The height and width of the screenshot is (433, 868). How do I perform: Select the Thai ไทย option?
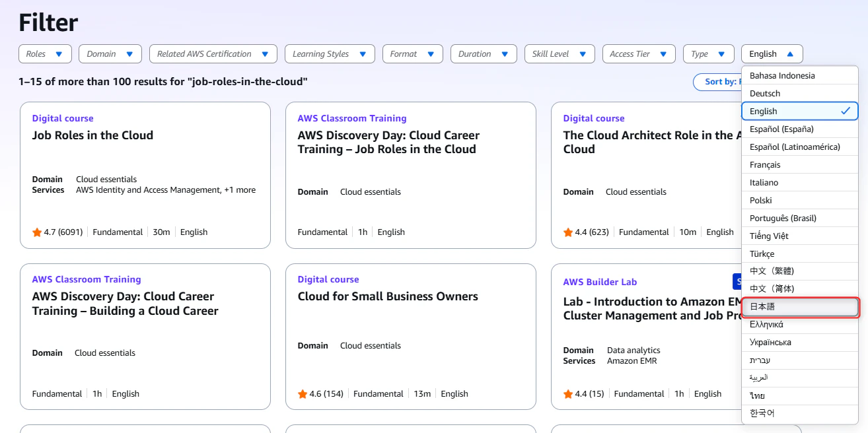(800, 395)
